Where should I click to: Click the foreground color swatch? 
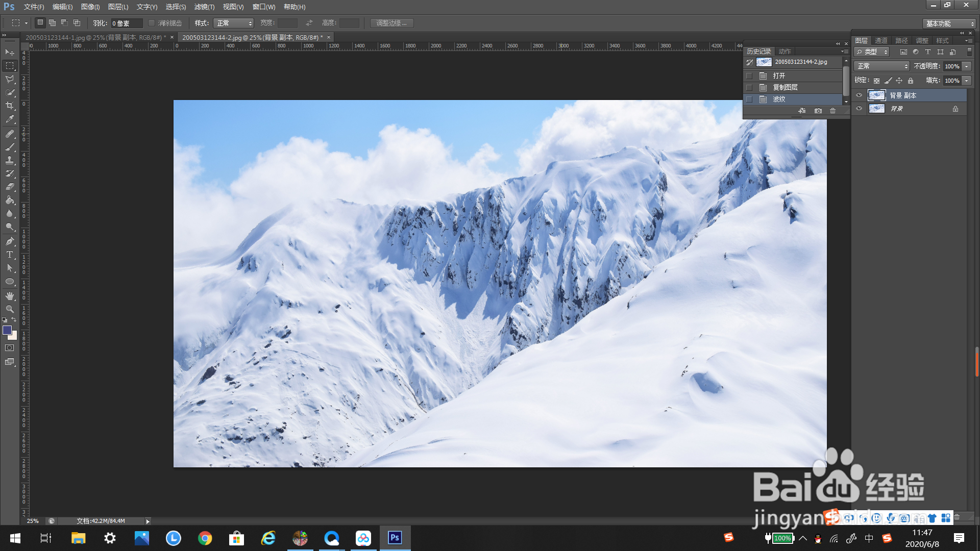(7, 330)
